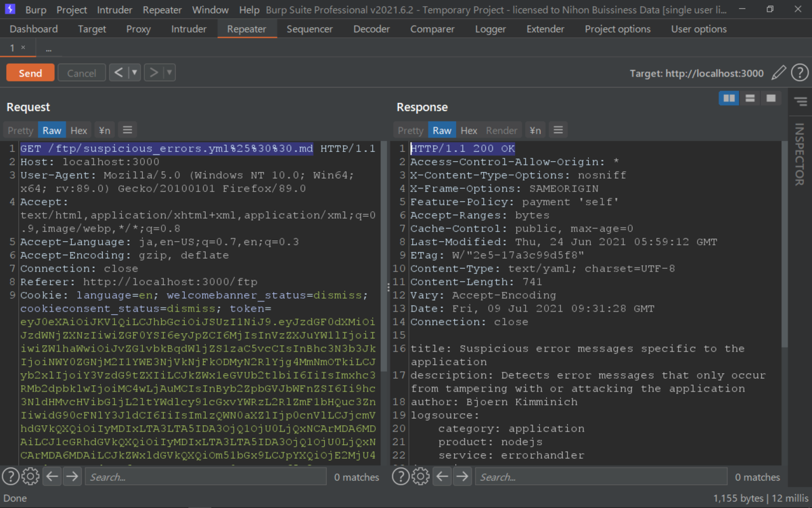Toggle non-printable characters in response
This screenshot has height=508, width=812.
535,130
